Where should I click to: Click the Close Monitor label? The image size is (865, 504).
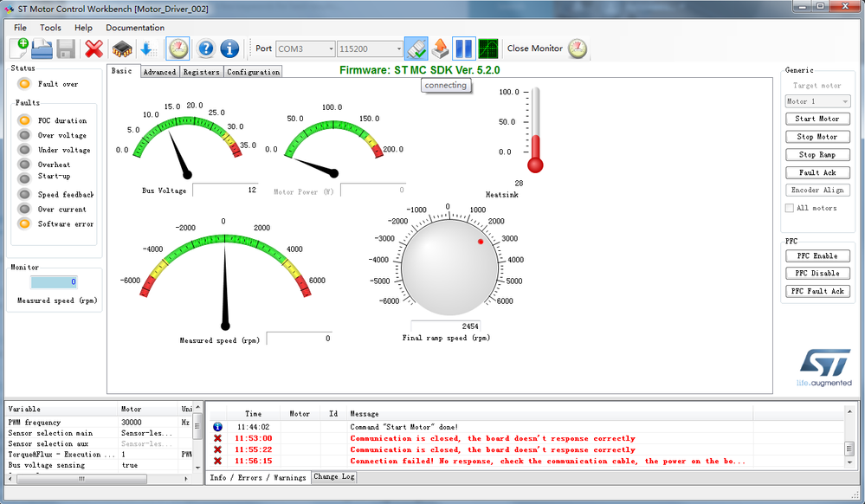534,48
